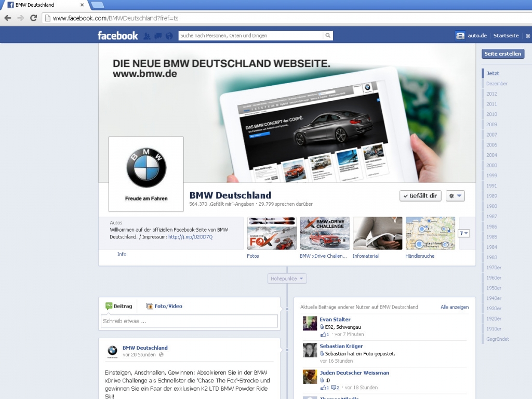Open Evan Stalter's profile name link
This screenshot has height=399, width=532.
point(335,320)
